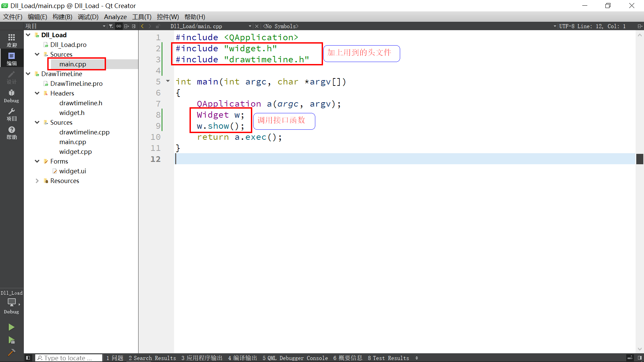The height and width of the screenshot is (362, 644).
Task: Open the 构建(B) menu
Action: tap(62, 17)
